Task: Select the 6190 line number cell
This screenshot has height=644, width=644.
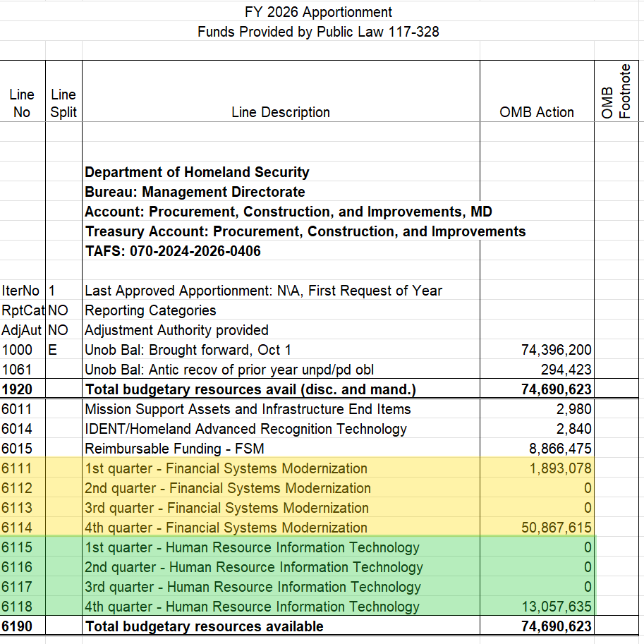Action: click(22, 626)
